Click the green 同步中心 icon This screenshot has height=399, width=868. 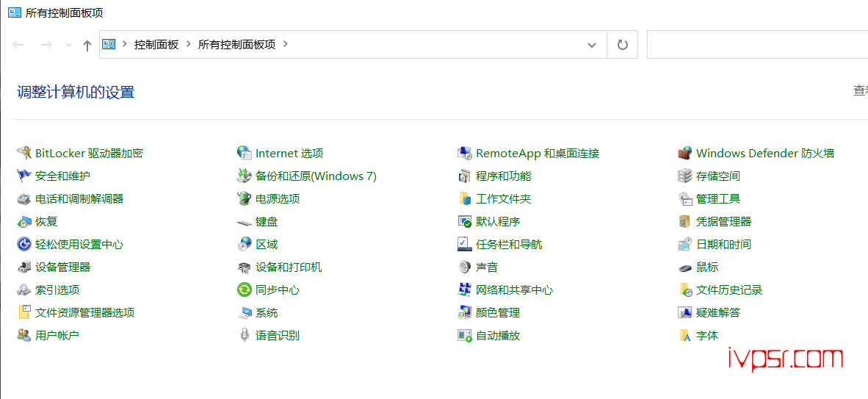[x=244, y=290]
